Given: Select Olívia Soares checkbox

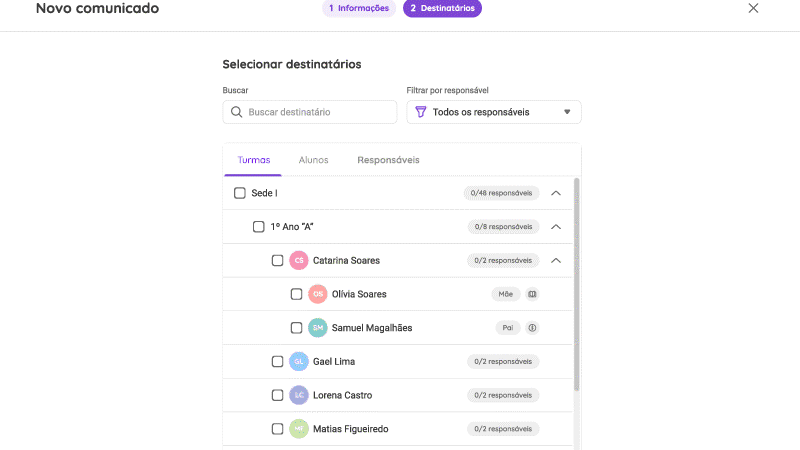Looking at the screenshot, I should [x=296, y=294].
